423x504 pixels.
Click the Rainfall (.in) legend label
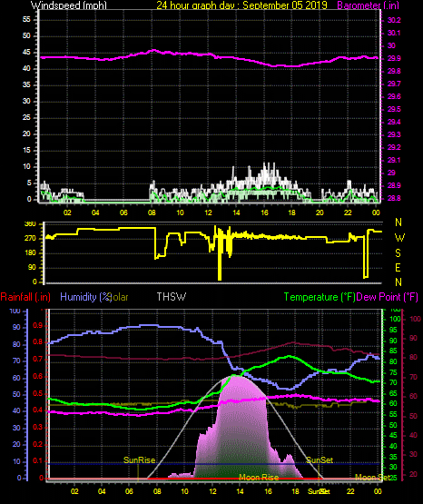click(x=25, y=297)
